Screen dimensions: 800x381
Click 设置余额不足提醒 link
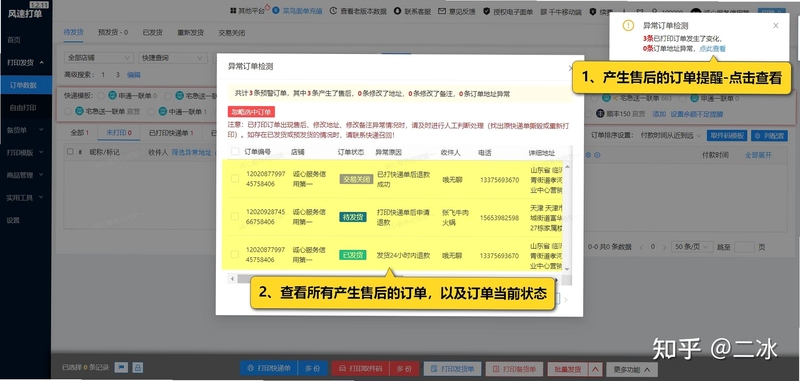(696, 114)
